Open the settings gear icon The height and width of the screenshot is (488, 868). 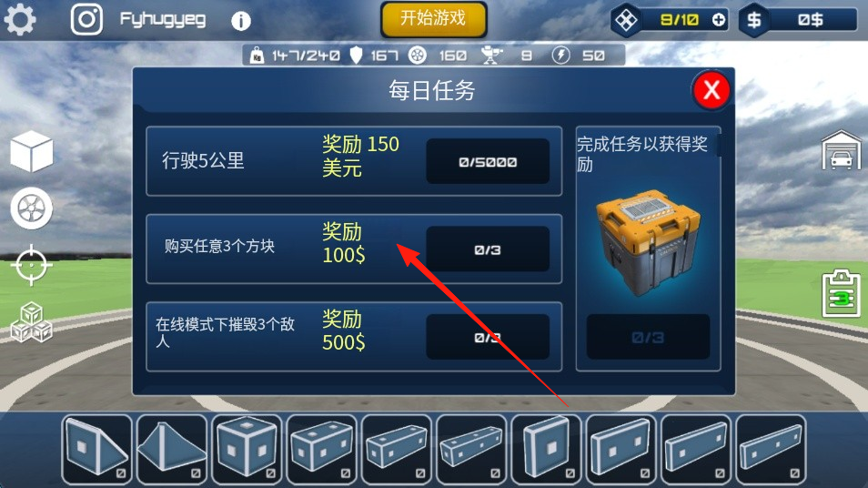[x=20, y=19]
